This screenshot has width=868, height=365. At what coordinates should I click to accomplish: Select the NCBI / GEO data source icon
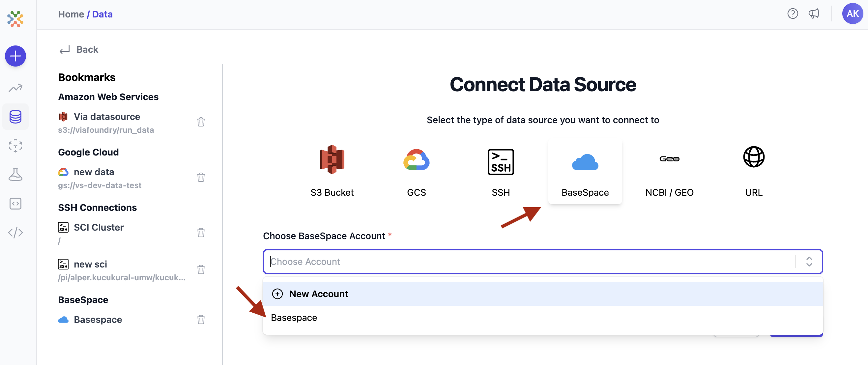point(669,158)
